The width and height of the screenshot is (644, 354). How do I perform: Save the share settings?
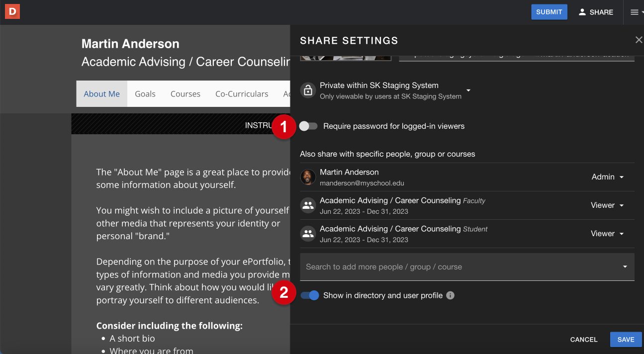(626, 340)
